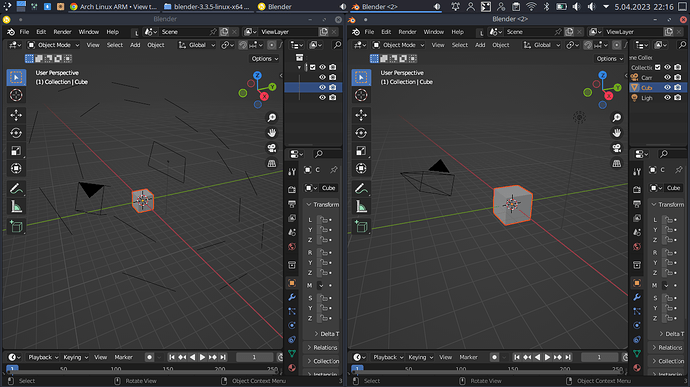The height and width of the screenshot is (387, 690).
Task: Open Edit menu in Blender <2> window
Action: pos(386,32)
